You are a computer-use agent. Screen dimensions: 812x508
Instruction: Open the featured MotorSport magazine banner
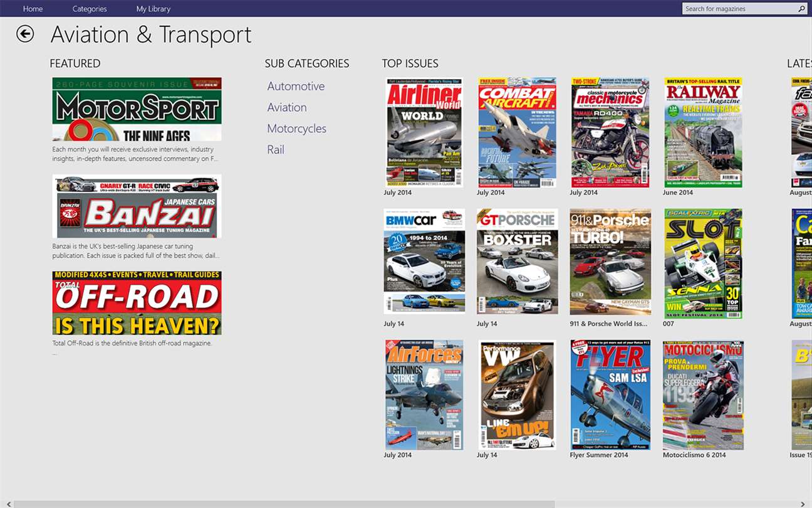137,109
